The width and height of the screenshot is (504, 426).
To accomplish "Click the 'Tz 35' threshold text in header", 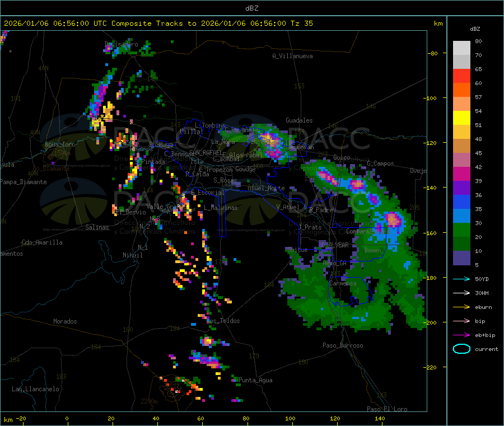I will click(301, 24).
